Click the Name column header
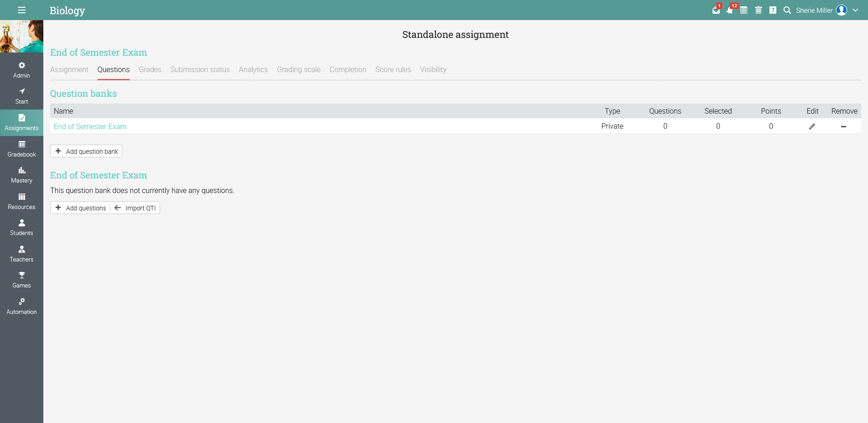The width and height of the screenshot is (868, 423). 63,111
